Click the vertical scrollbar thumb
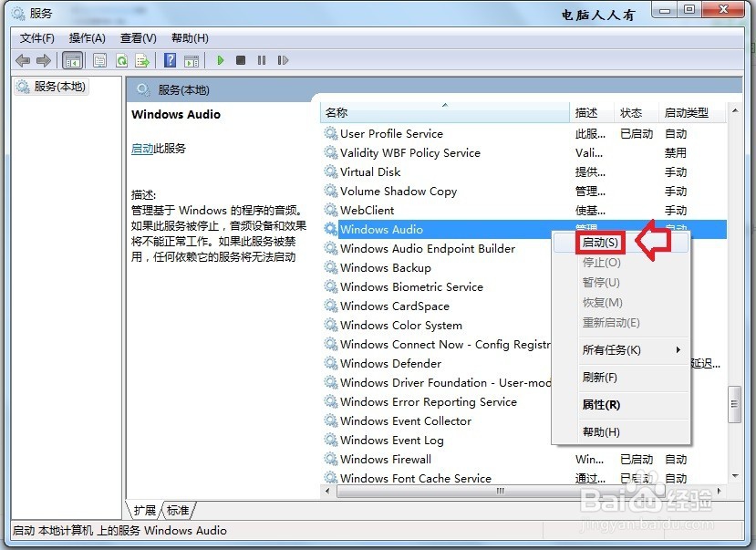Viewport: 756px width, 550px height. (x=735, y=404)
